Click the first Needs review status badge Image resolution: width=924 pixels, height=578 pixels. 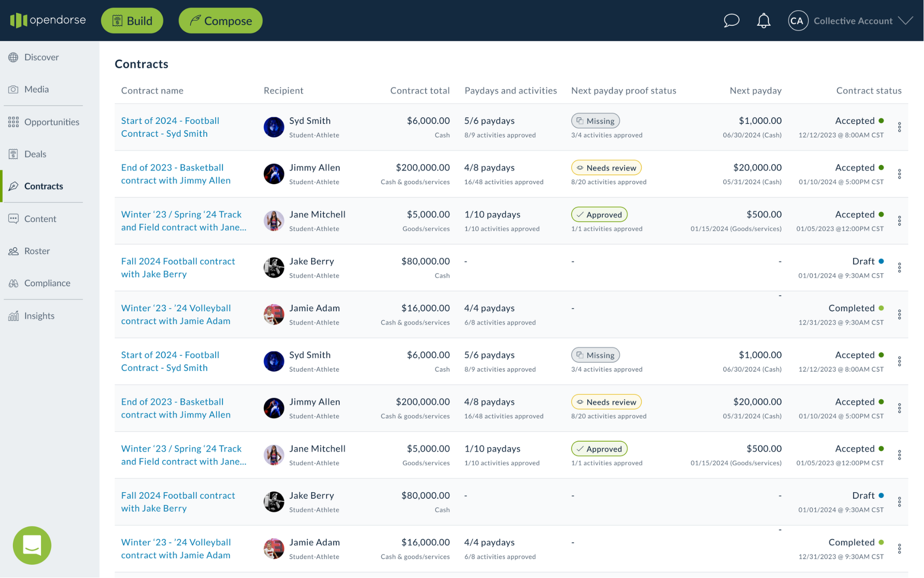click(606, 168)
